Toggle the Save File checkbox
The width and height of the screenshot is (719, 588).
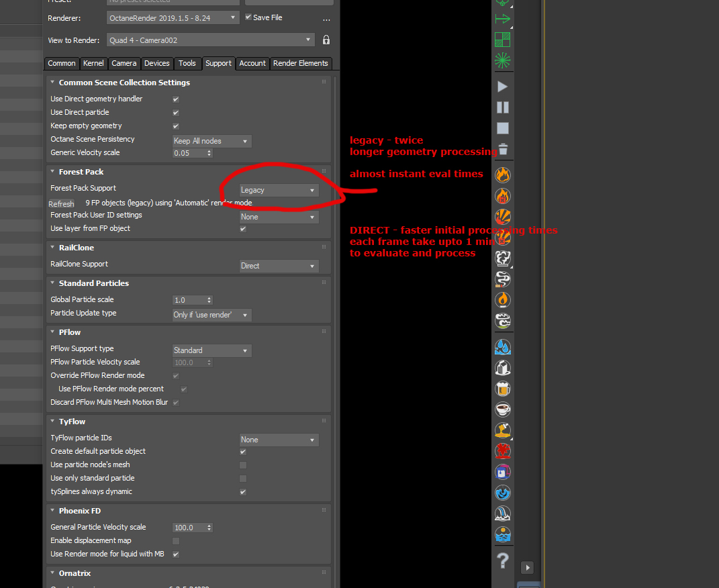(248, 17)
